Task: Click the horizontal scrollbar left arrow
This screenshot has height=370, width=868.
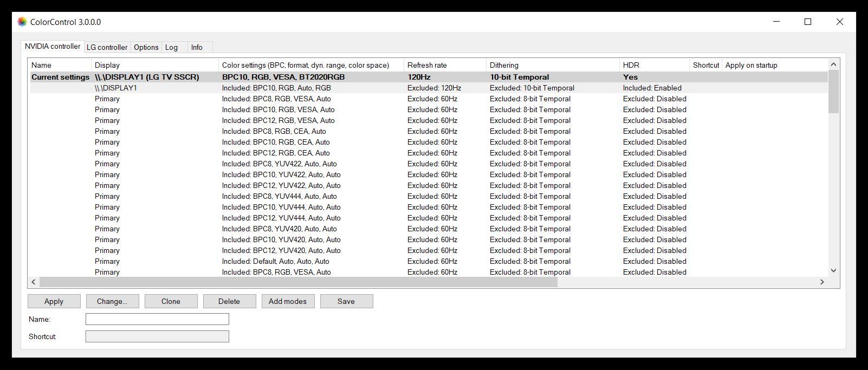Action: [34, 282]
